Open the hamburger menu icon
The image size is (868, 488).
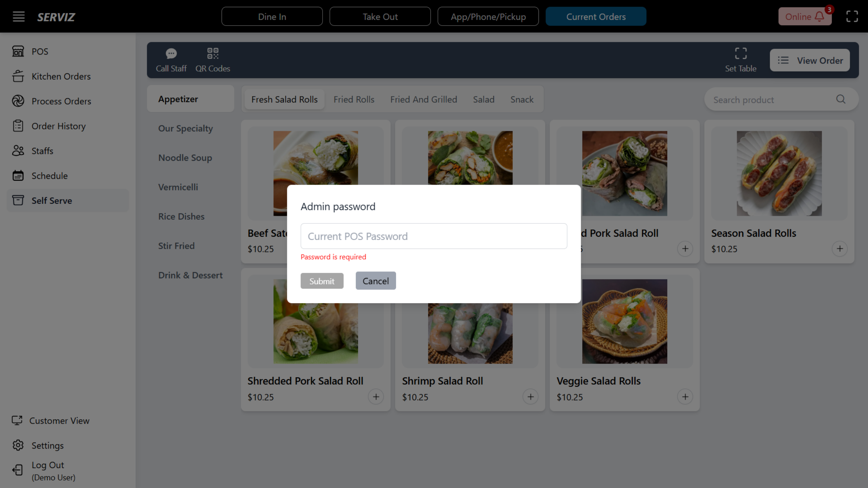click(x=19, y=17)
